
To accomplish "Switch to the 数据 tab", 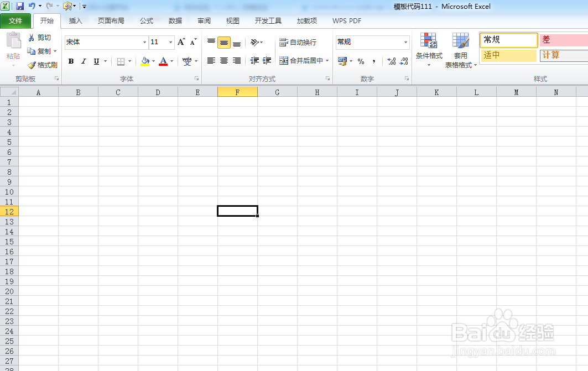I will (175, 21).
